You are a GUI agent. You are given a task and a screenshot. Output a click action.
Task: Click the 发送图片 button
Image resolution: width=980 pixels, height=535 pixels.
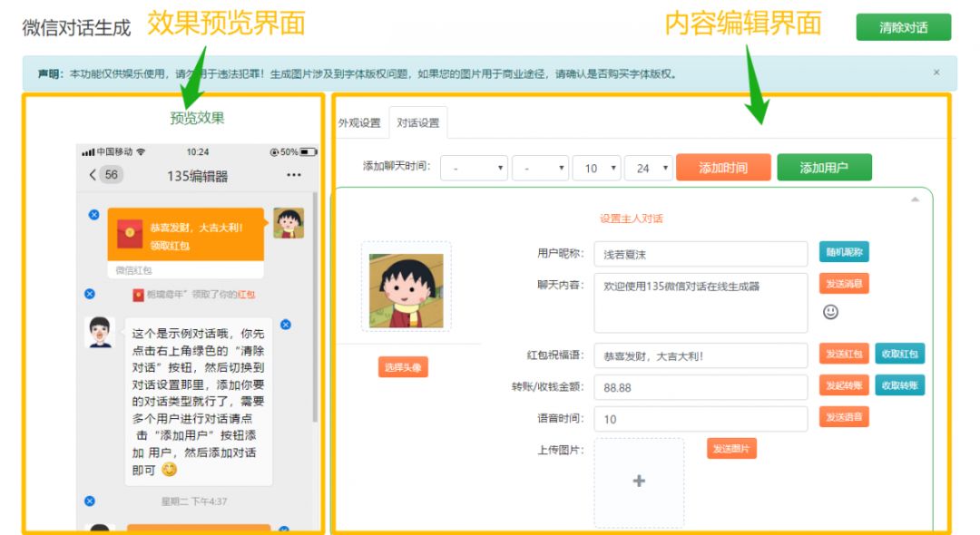pos(731,448)
